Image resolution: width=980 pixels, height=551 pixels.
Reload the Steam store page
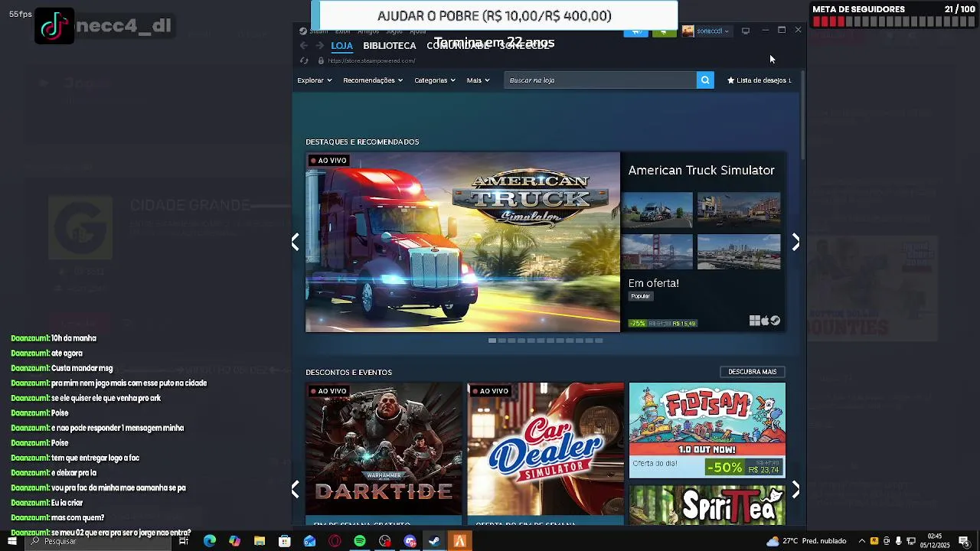point(304,60)
